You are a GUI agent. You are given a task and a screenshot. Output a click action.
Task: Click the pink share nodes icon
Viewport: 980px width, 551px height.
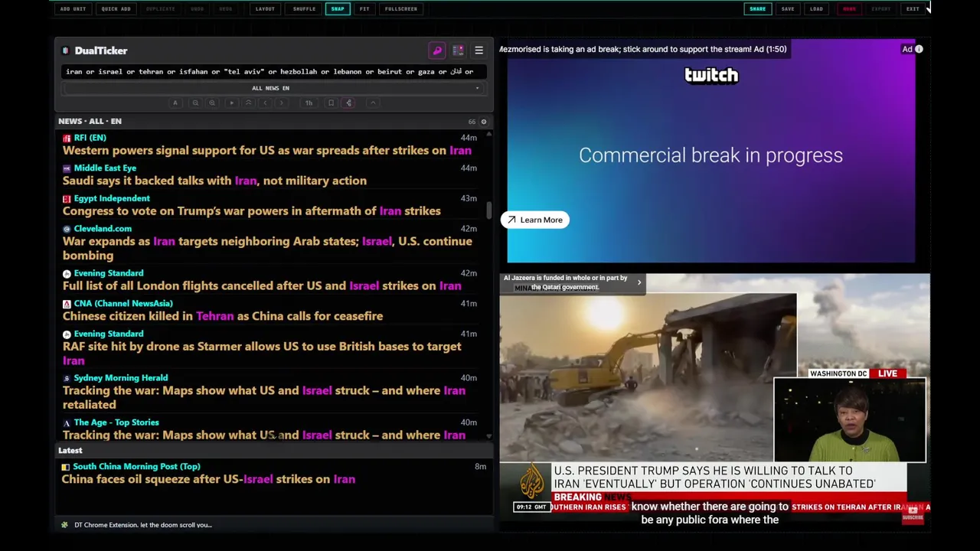point(348,103)
